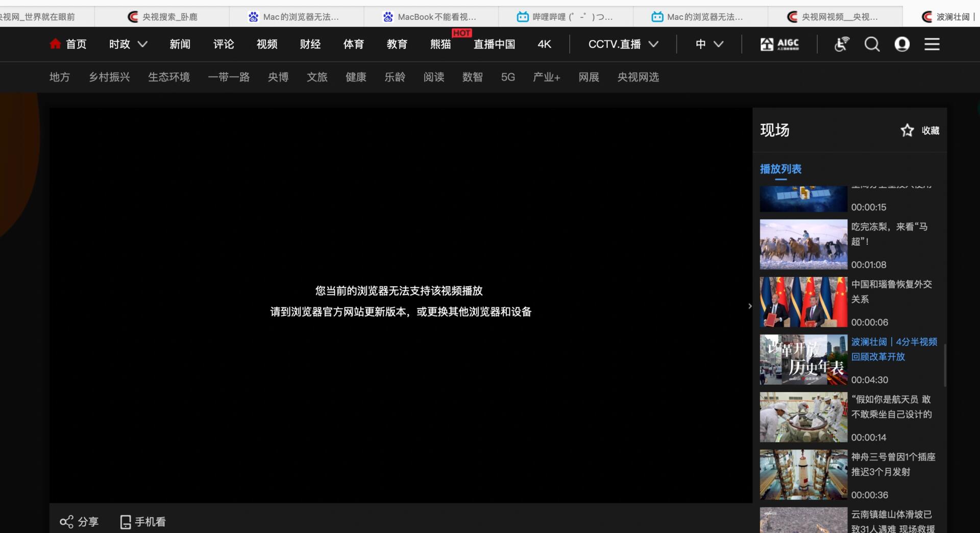Screen dimensions: 980x533
Task: Select the 播放列表 tab
Action: pos(780,169)
